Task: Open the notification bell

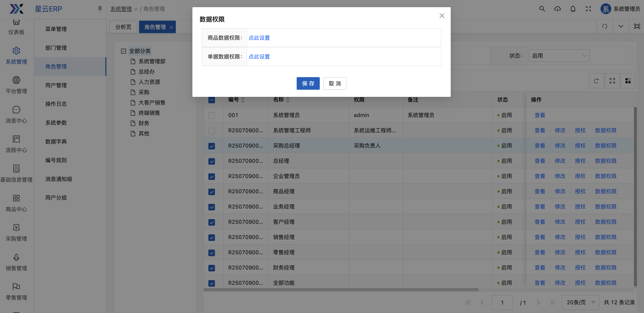Action: 573,9
